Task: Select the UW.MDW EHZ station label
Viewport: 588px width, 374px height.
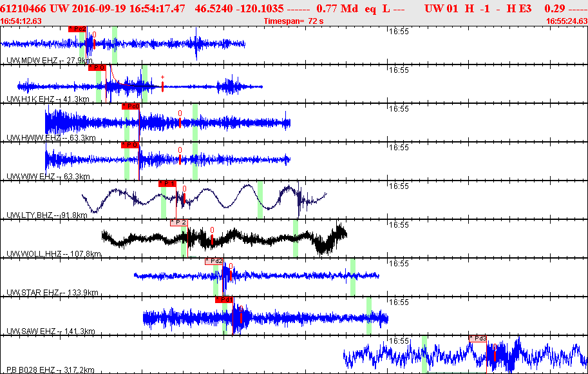Action: (x=50, y=61)
